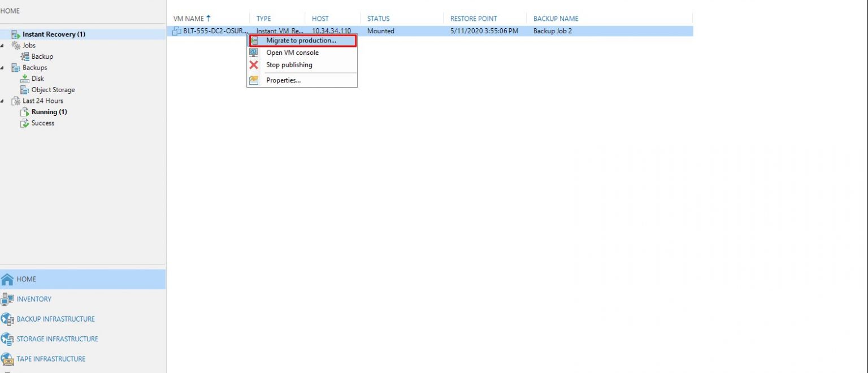The image size is (868, 373).
Task: Select Stop publishing in the context menu
Action: [x=289, y=65]
